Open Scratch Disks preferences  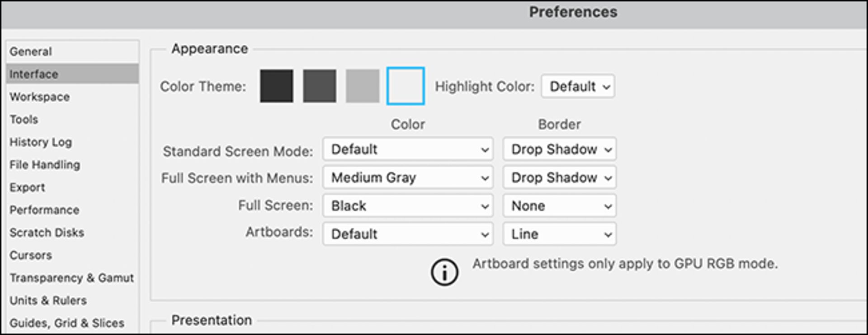pyautogui.click(x=47, y=232)
